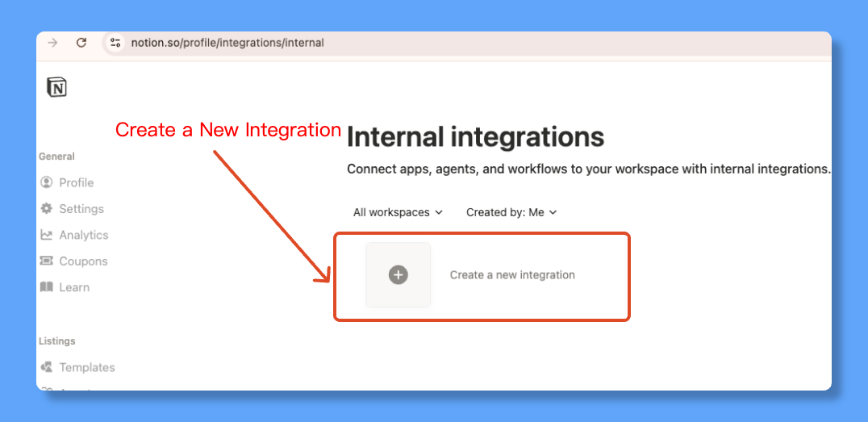This screenshot has height=422, width=868.
Task: Click the Listings section label
Action: pos(57,341)
